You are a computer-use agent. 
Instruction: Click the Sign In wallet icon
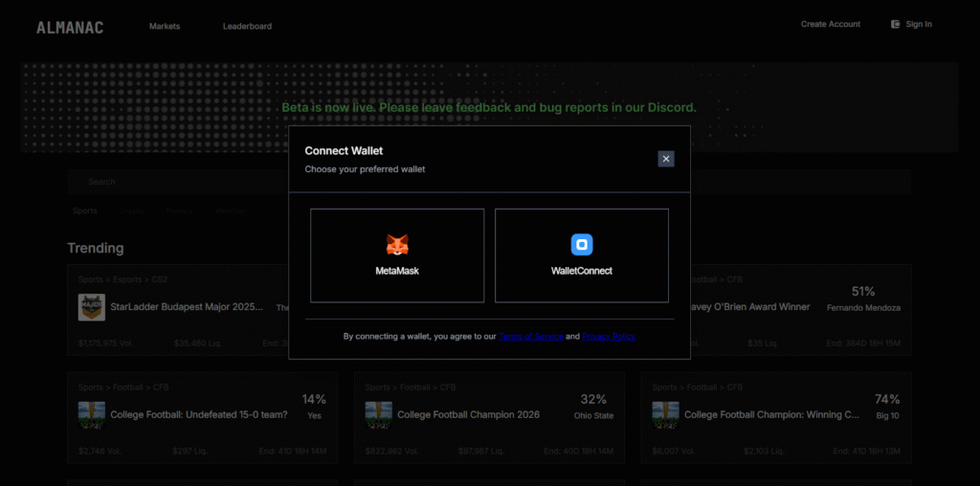[x=895, y=25]
